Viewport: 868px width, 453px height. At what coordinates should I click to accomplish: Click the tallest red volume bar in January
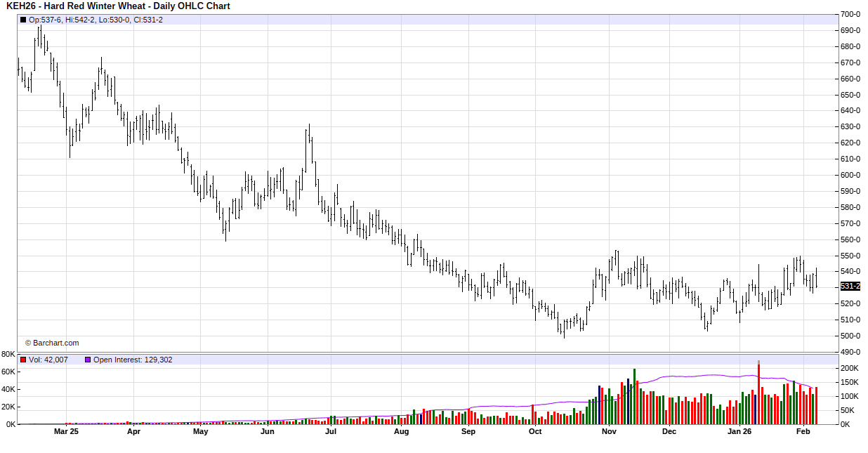(x=759, y=393)
